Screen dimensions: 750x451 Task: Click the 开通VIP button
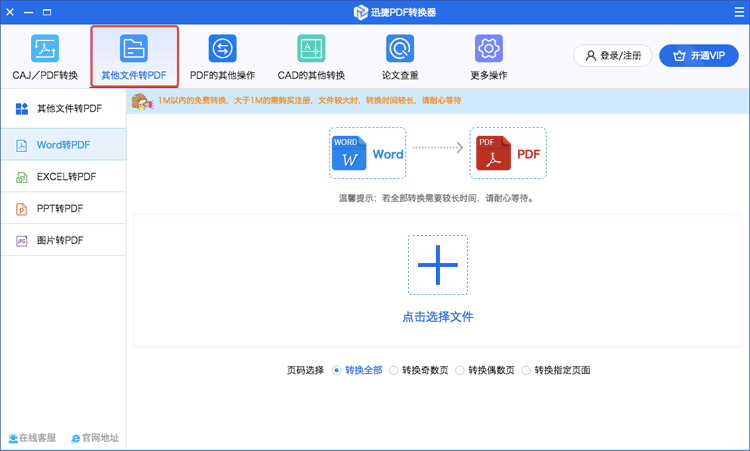pos(699,55)
